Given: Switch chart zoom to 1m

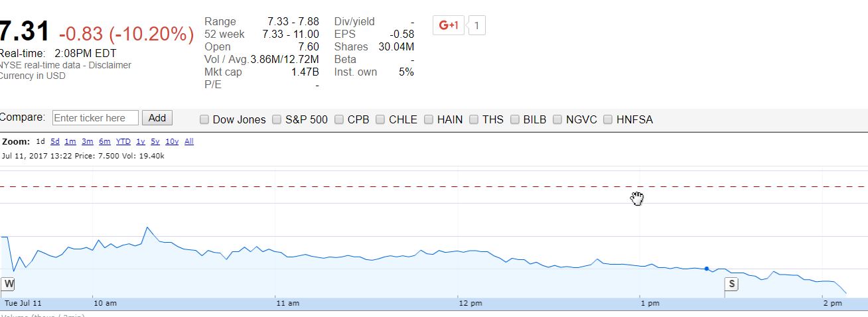Looking at the screenshot, I should (x=70, y=141).
